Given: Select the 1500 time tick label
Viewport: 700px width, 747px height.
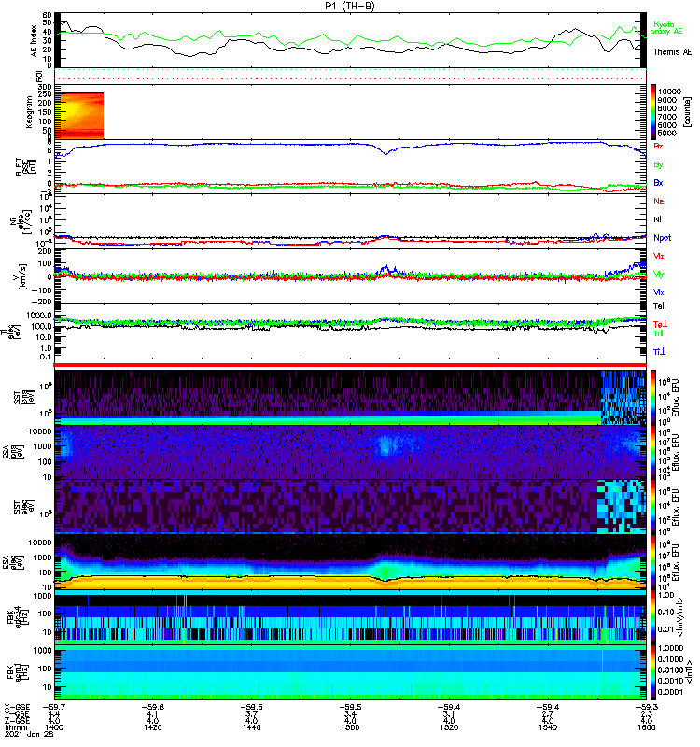Looking at the screenshot, I should click(x=350, y=727).
